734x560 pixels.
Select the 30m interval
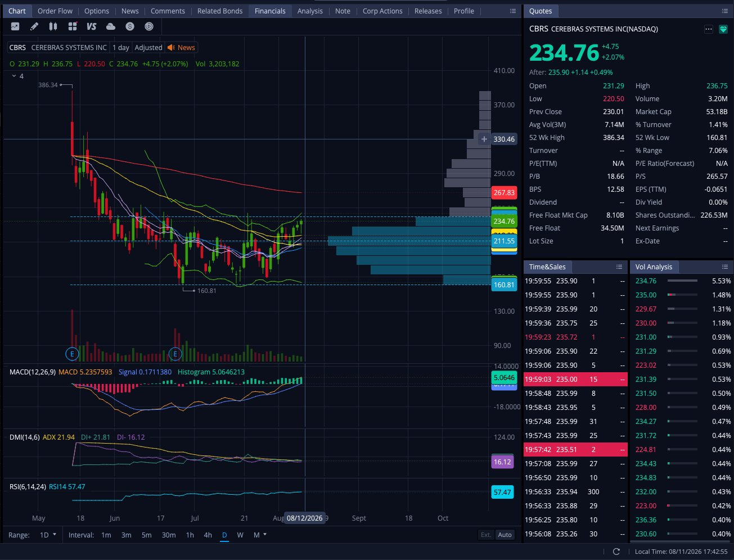[x=169, y=535]
